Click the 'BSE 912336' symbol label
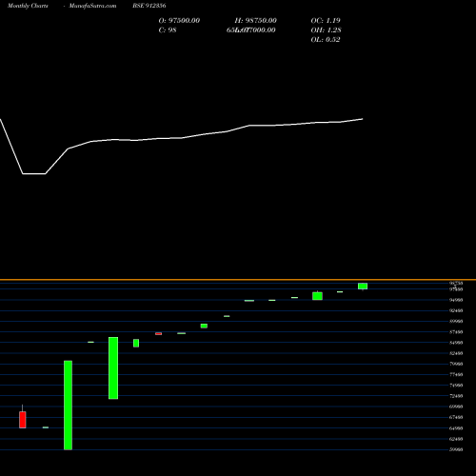This screenshot has height=476, width=476. [149, 6]
